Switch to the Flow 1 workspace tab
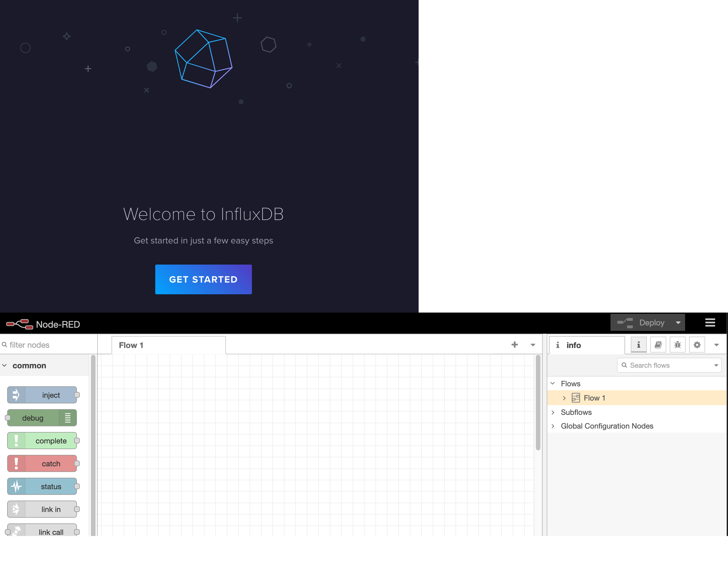 pos(169,345)
